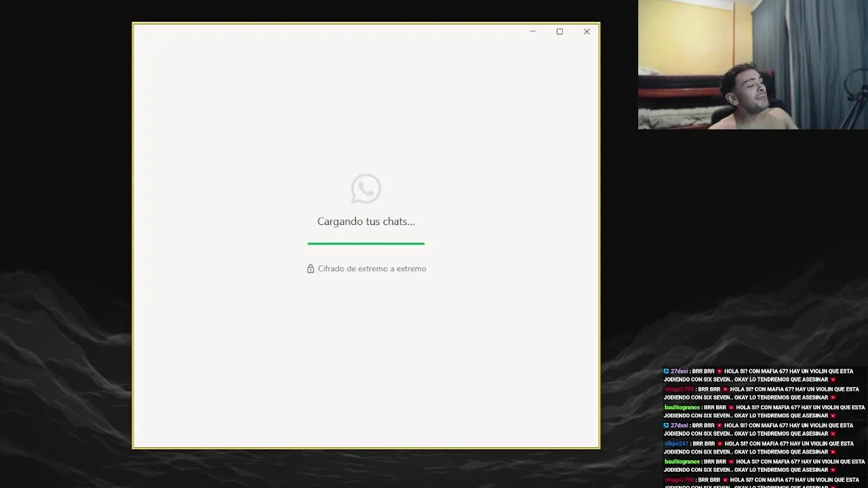
Task: Minimize the WhatsApp window
Action: [532, 31]
